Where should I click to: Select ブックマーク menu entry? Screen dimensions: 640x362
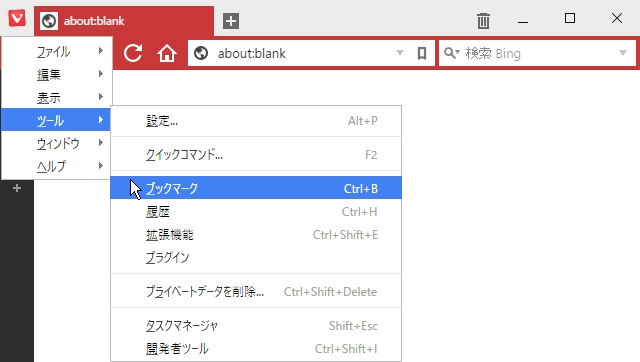point(256,188)
